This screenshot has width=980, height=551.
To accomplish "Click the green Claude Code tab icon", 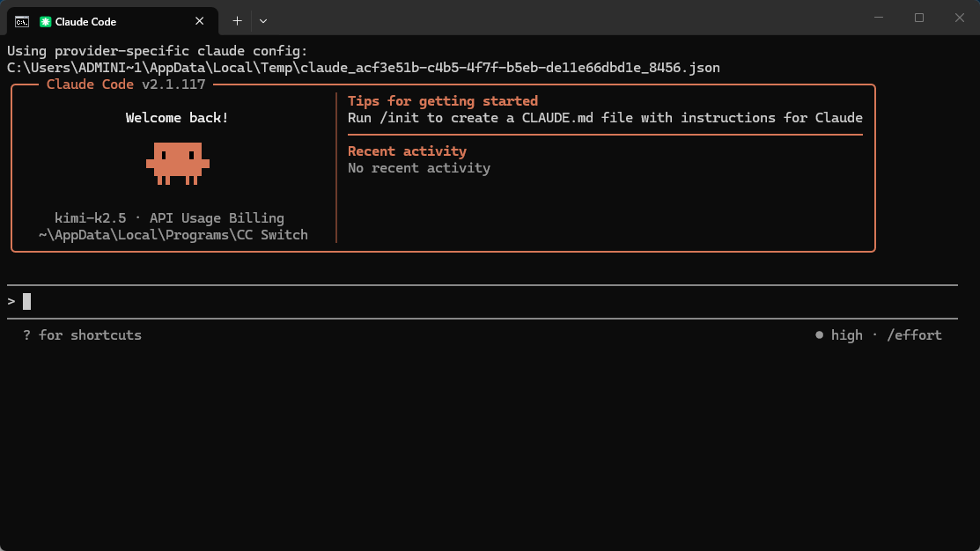I will 45,21.
